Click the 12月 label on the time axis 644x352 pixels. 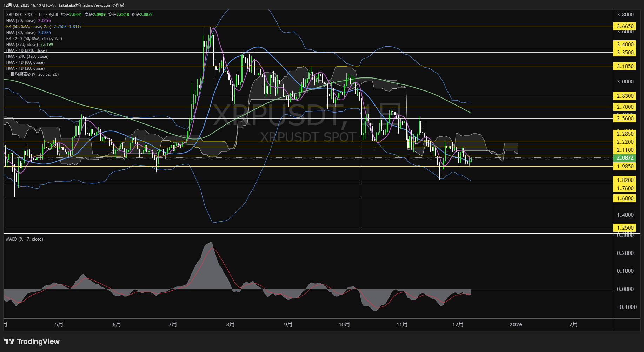[458, 324]
